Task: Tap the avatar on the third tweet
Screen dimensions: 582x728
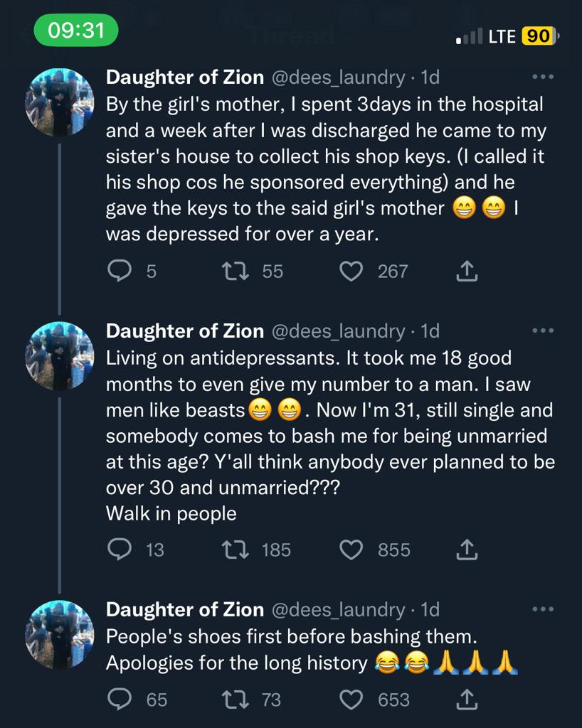Action: [x=60, y=634]
